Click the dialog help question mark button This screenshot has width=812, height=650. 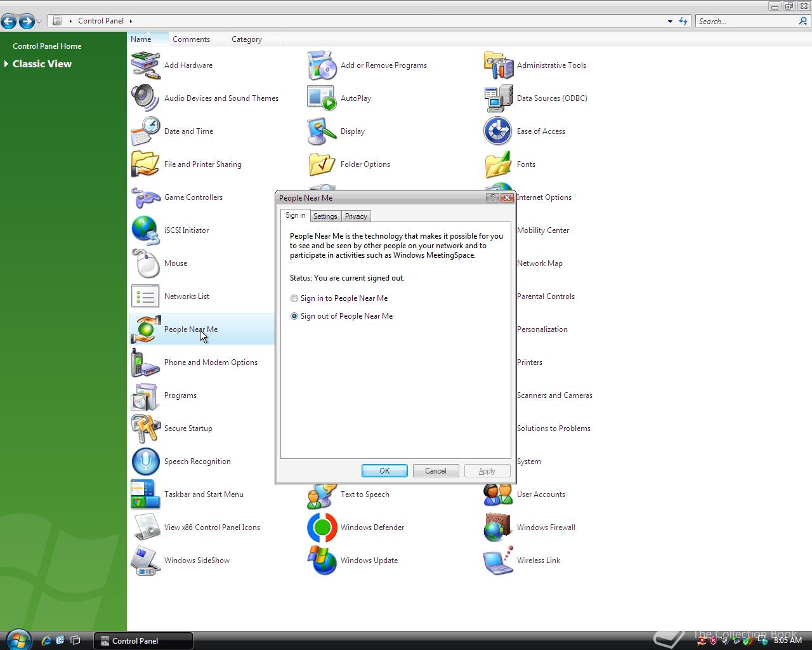[x=493, y=198]
